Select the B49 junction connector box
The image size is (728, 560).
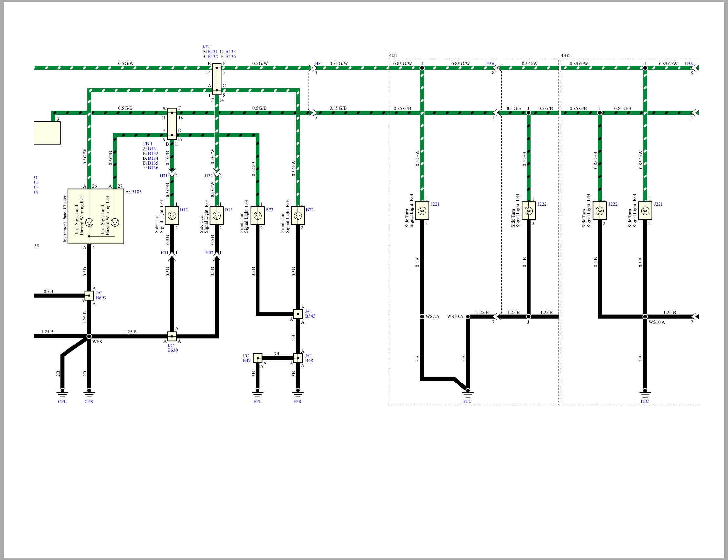258,358
